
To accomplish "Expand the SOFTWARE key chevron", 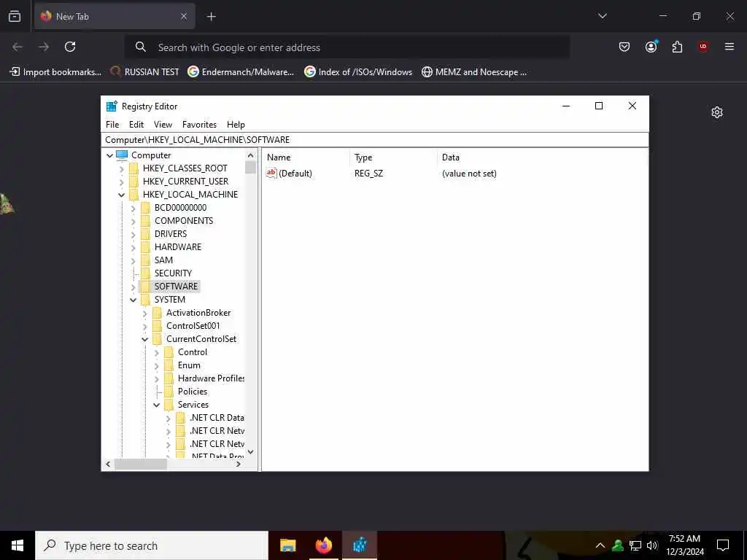I will (133, 287).
